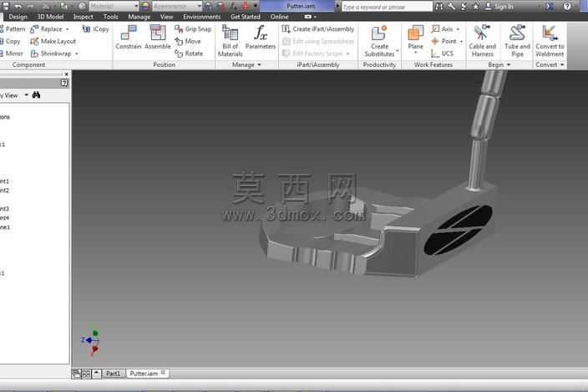Click the up arrow beside document tabs
Screen dimensions: 588x392
click(96, 374)
